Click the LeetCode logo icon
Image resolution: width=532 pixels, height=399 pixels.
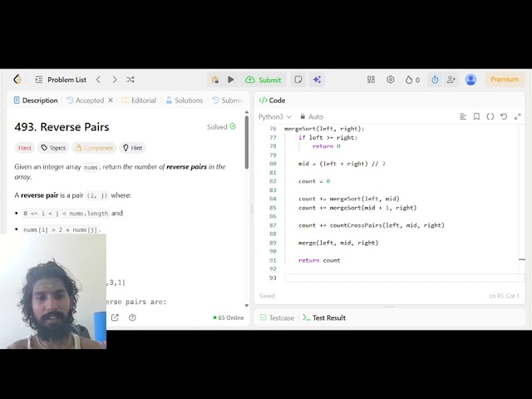17,80
